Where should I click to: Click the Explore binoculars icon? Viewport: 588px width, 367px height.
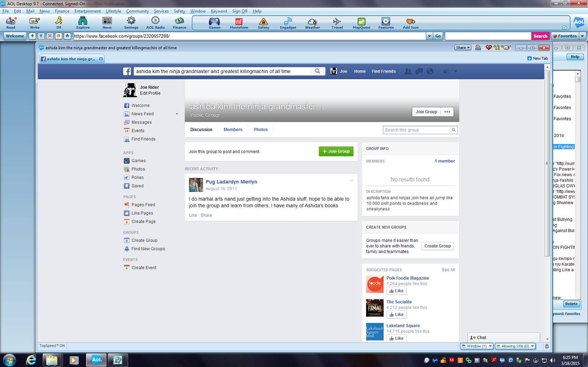coord(83,23)
